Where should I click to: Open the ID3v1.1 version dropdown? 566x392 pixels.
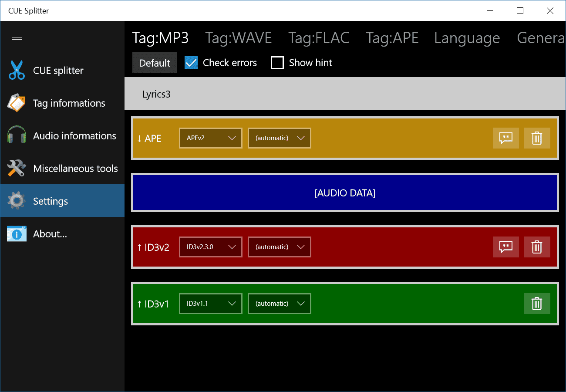point(211,304)
